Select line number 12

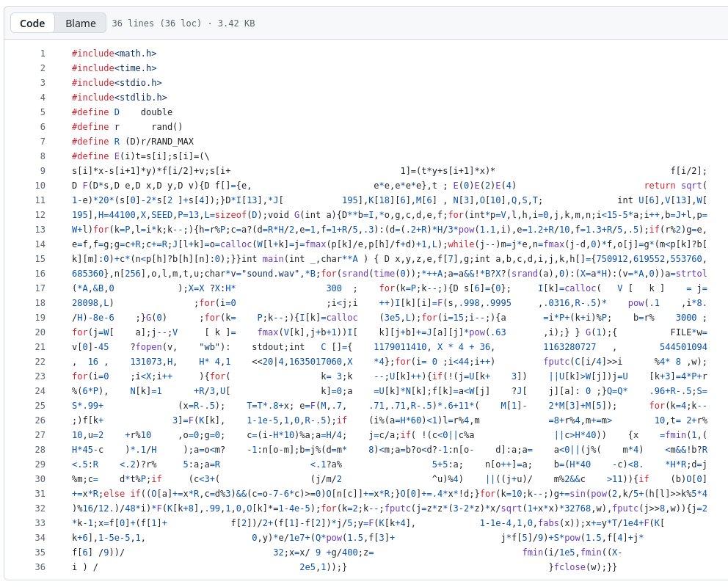coord(40,215)
